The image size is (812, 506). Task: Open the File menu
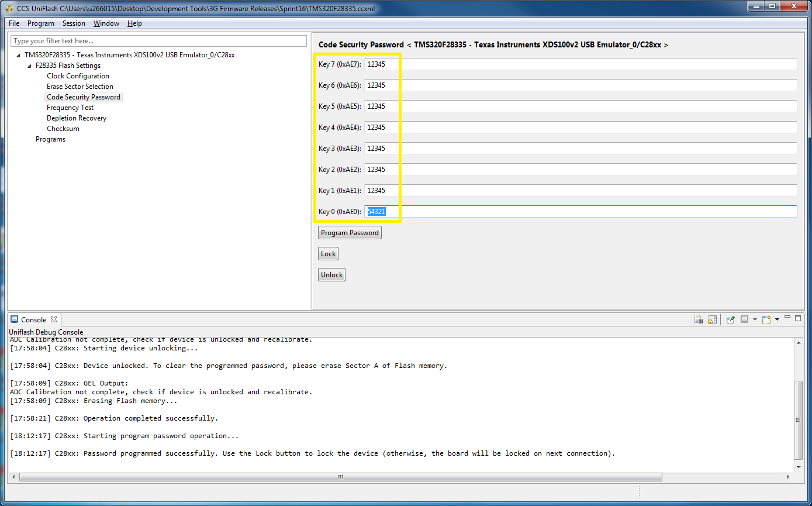click(14, 23)
